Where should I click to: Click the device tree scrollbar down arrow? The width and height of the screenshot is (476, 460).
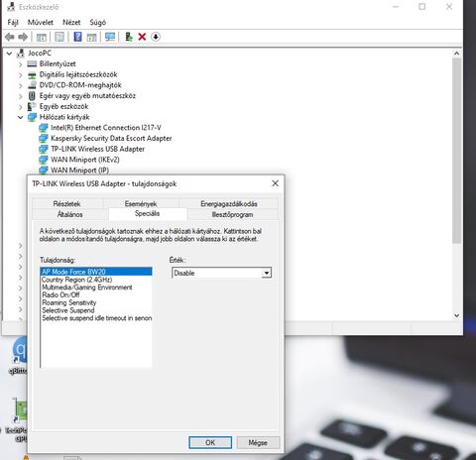[456, 315]
